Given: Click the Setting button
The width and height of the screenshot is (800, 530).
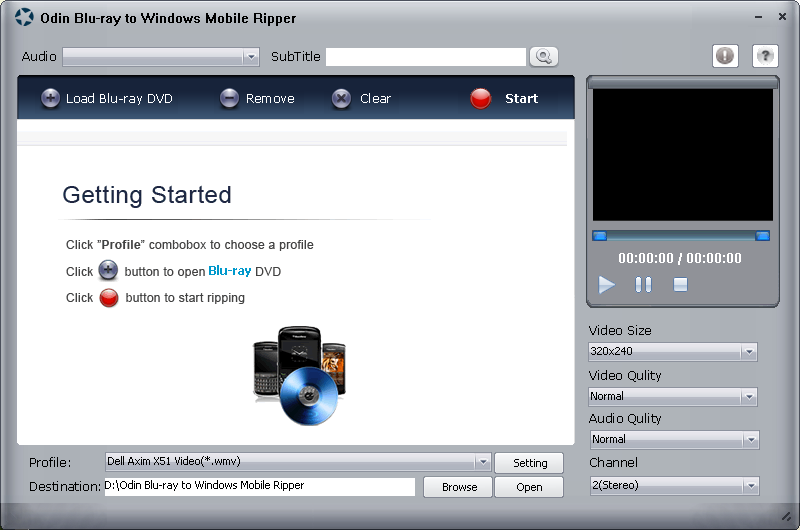Looking at the screenshot, I should 530,463.
